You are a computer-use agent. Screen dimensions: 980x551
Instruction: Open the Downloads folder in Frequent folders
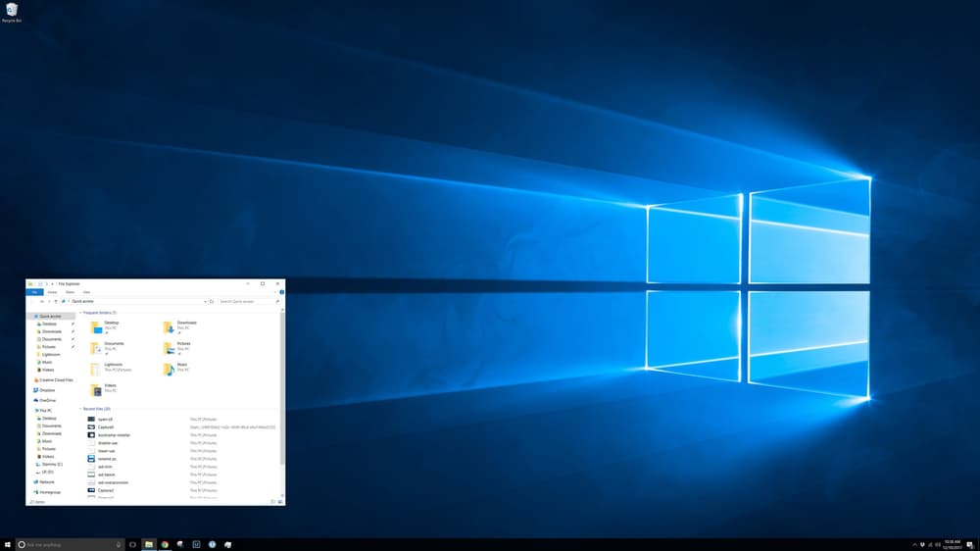tap(180, 327)
